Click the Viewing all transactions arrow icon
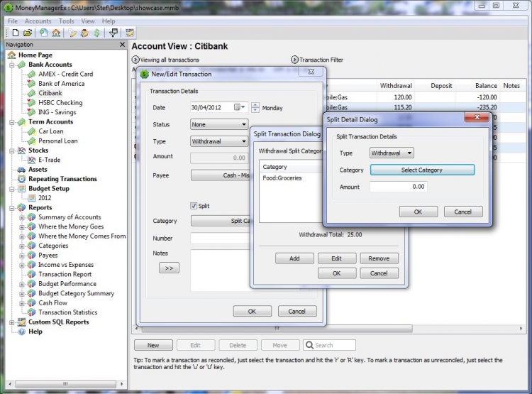Viewport: 532px width, 394px height. [x=135, y=60]
